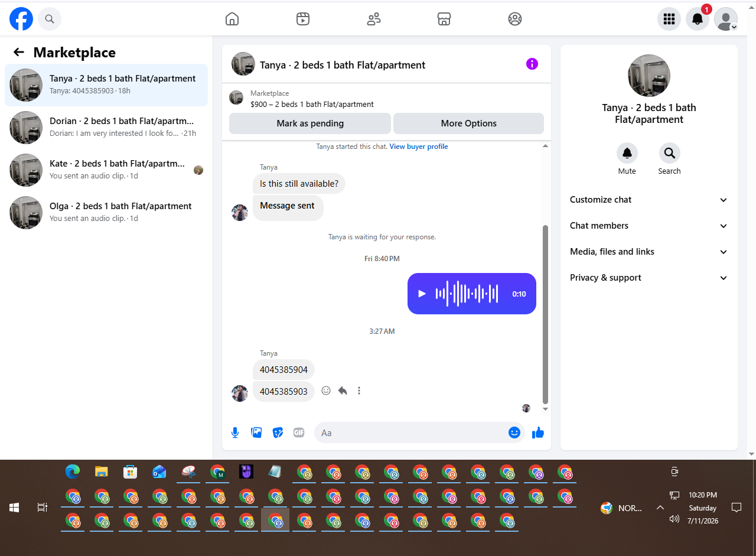
Task: Open the Windows notification center
Action: (737, 508)
